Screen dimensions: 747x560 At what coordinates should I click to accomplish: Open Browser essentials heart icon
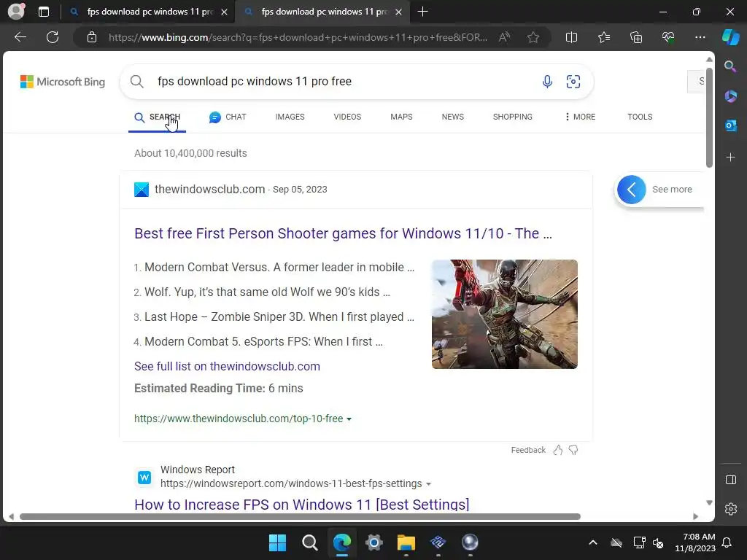click(668, 37)
